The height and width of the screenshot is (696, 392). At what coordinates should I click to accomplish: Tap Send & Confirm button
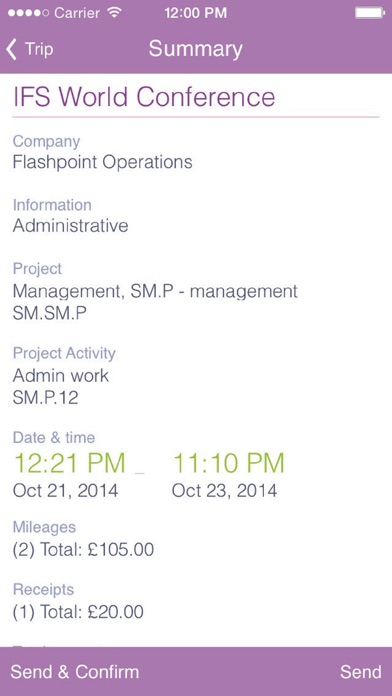pyautogui.click(x=75, y=672)
